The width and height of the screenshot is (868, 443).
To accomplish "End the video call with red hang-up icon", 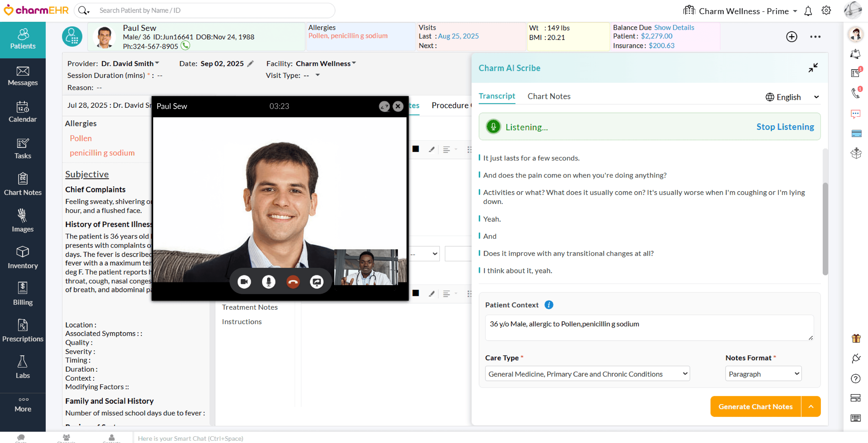I will (x=293, y=282).
